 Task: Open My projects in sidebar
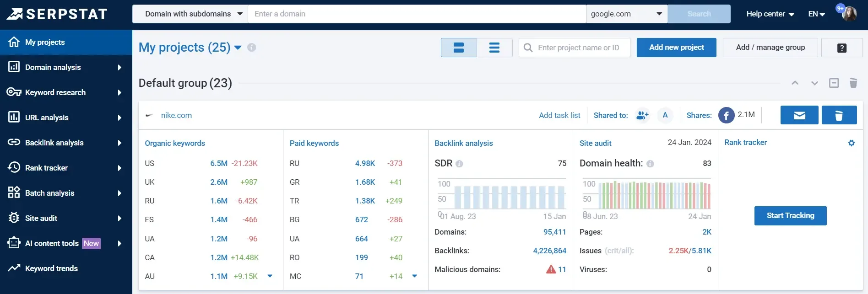click(x=66, y=42)
